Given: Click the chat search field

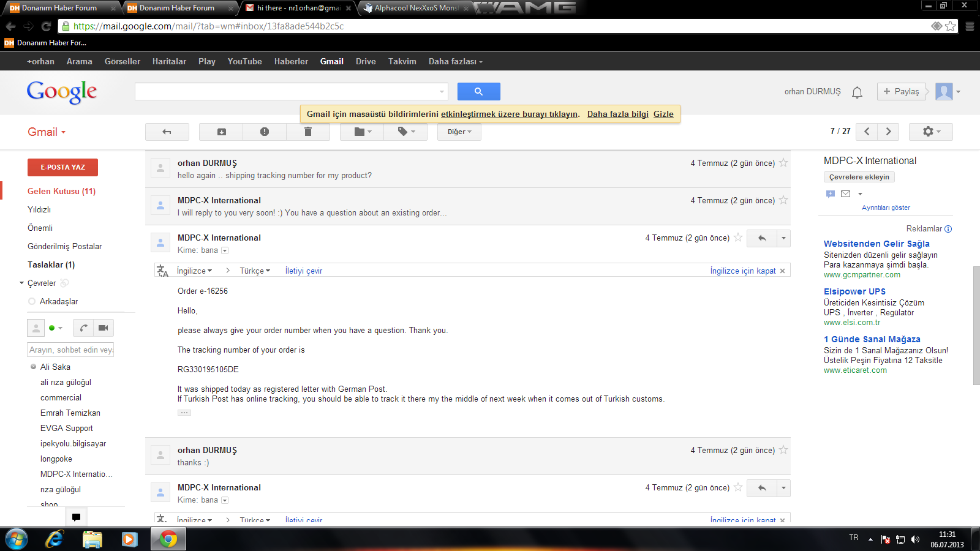Looking at the screenshot, I should pyautogui.click(x=70, y=350).
